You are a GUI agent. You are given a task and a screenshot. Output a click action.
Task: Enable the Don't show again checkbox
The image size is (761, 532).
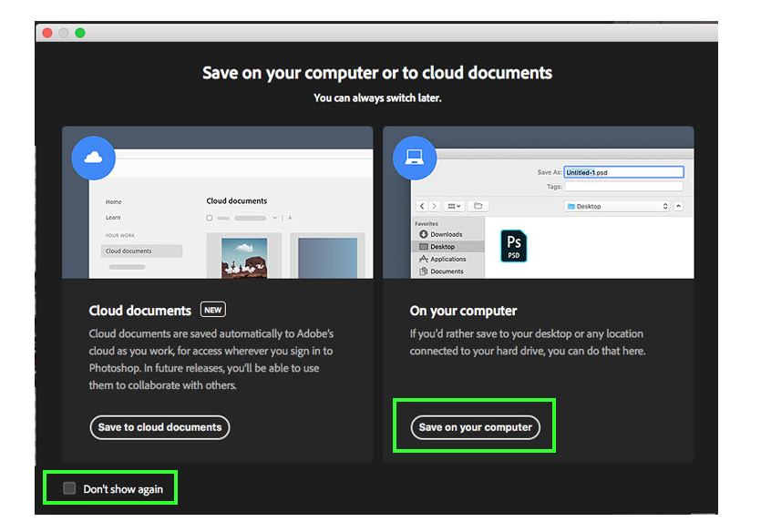point(69,487)
